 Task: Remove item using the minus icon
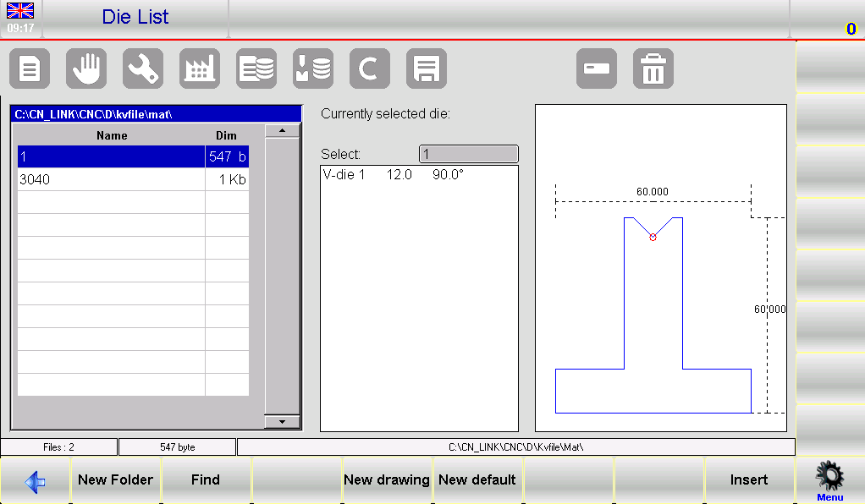[597, 68]
